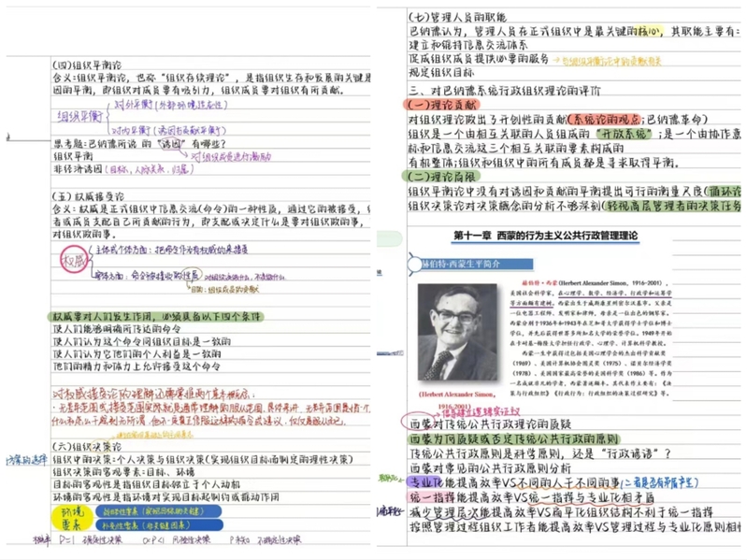
Task: Select the line 他们的精力和体力上允许接受这个命令
Action: [136, 366]
